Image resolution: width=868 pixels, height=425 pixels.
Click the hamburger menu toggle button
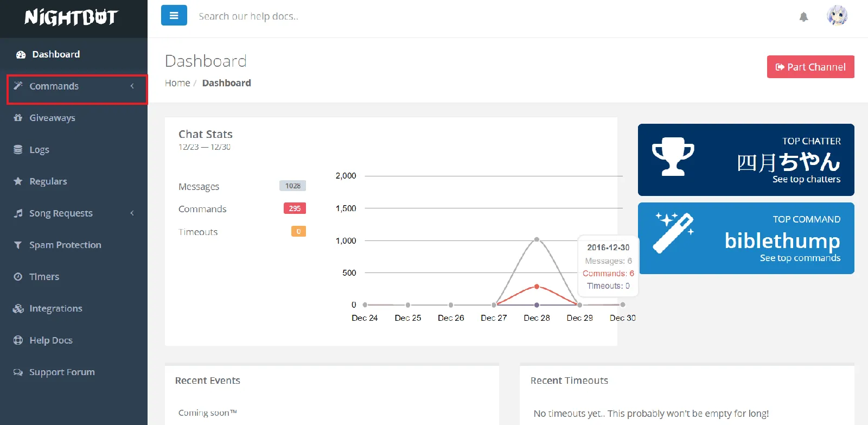174,16
